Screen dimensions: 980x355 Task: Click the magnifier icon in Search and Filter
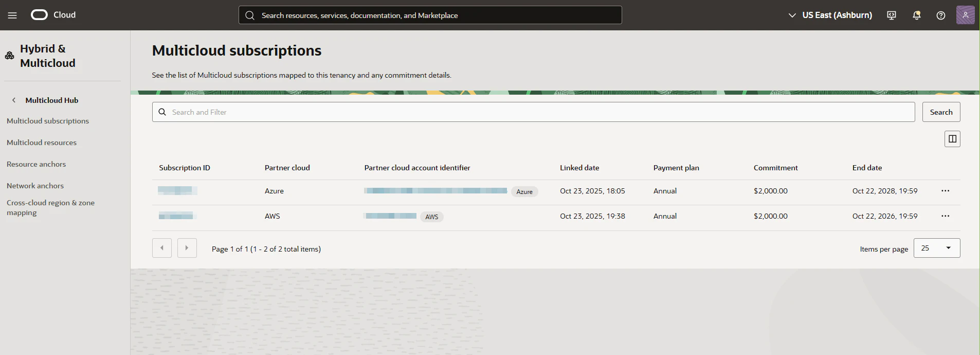pos(162,112)
